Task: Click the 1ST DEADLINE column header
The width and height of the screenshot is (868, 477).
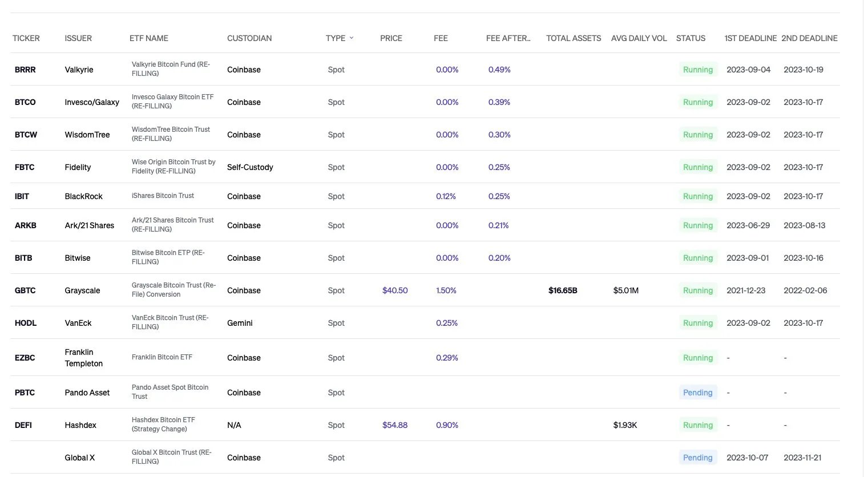Action: tap(750, 38)
